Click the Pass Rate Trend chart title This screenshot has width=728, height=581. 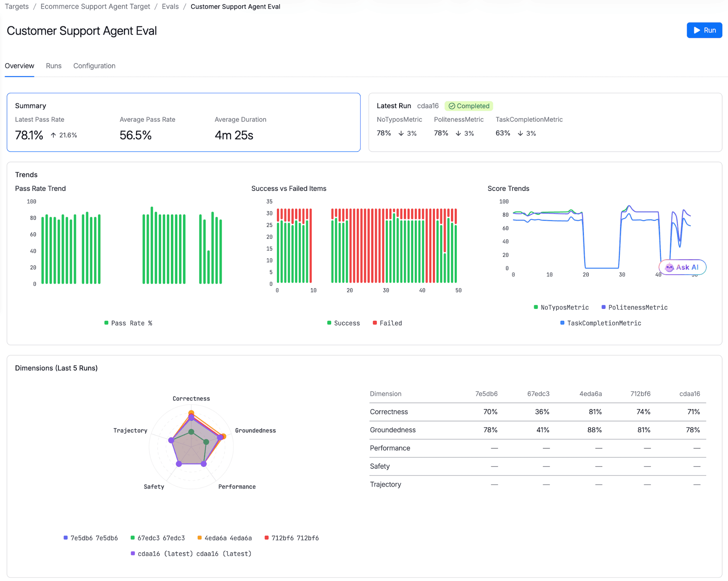click(x=40, y=189)
